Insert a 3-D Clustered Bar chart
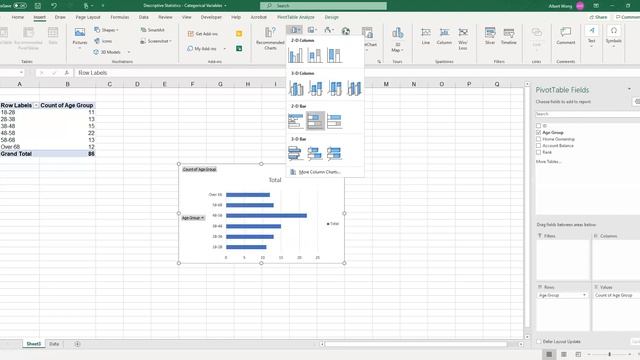The image size is (640, 360). [295, 153]
